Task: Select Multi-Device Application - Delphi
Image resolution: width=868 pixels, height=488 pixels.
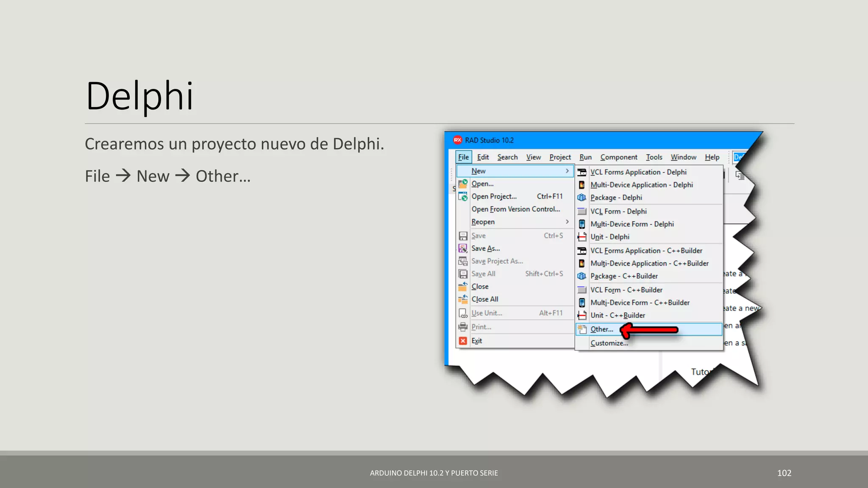Action: coord(649,185)
